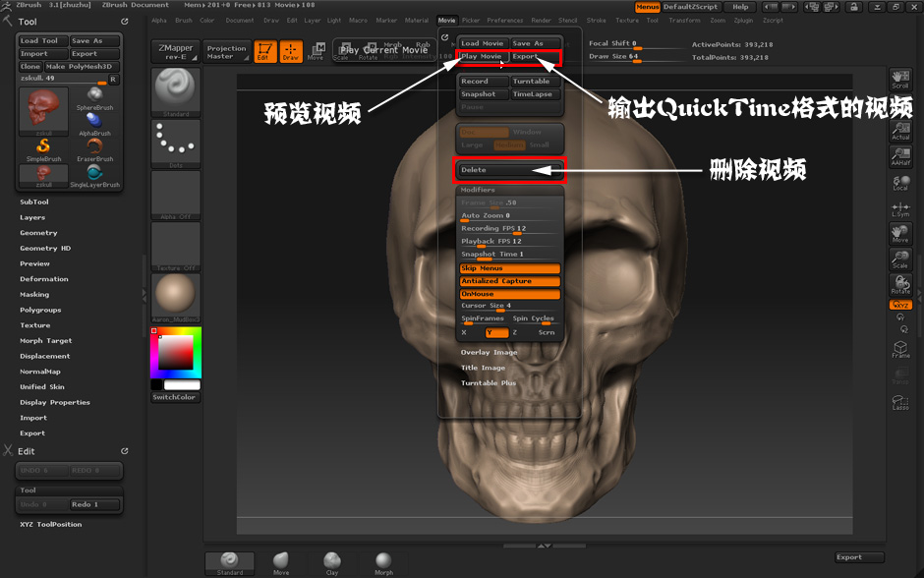Select the Y spin axis button
Screen dimensions: 924x578
tap(496, 333)
